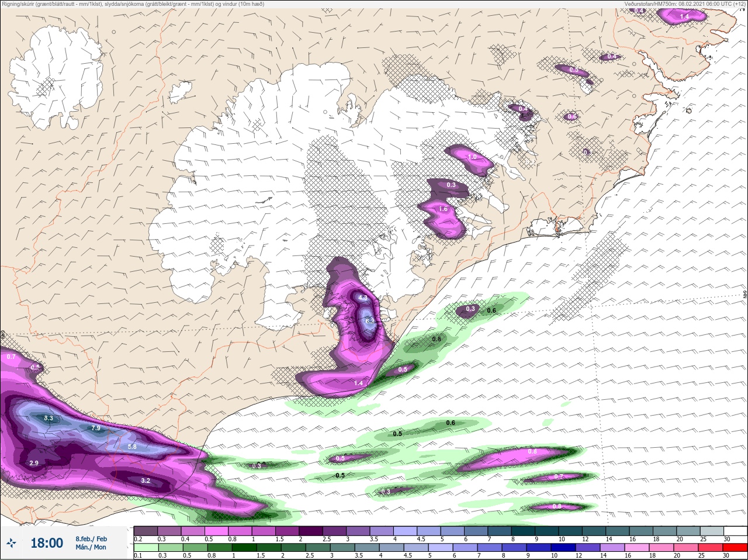Click the dark green 1 swatch in lower legend
This screenshot has width=748, height=560.
(x=244, y=547)
